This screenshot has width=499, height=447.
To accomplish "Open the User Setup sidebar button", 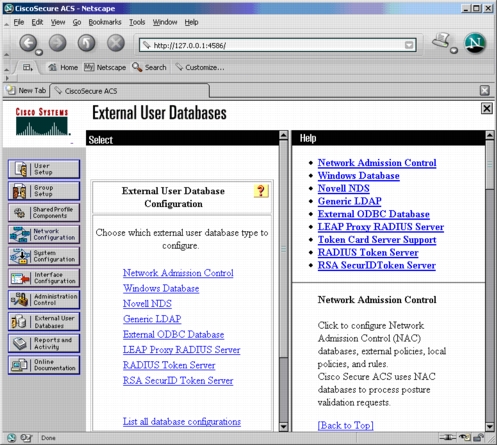I will click(x=44, y=169).
